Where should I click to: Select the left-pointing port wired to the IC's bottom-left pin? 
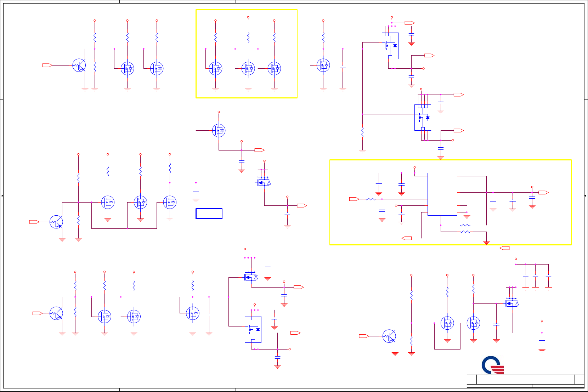coord(406,238)
